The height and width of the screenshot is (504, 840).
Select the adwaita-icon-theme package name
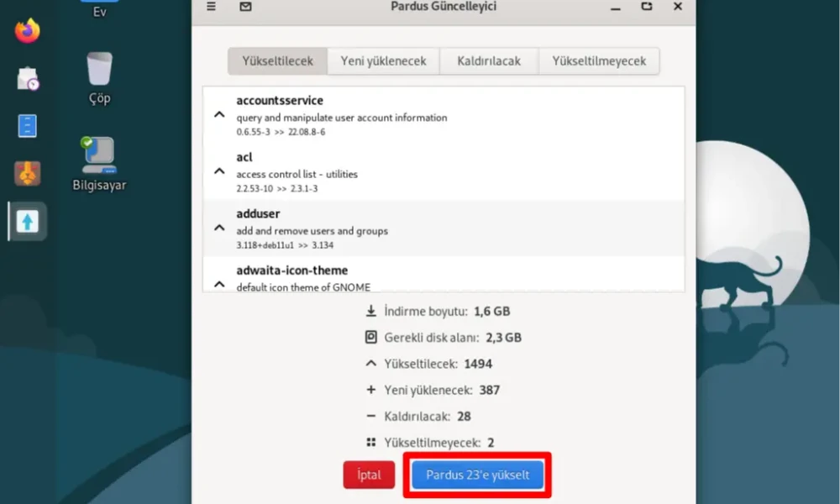pyautogui.click(x=292, y=271)
